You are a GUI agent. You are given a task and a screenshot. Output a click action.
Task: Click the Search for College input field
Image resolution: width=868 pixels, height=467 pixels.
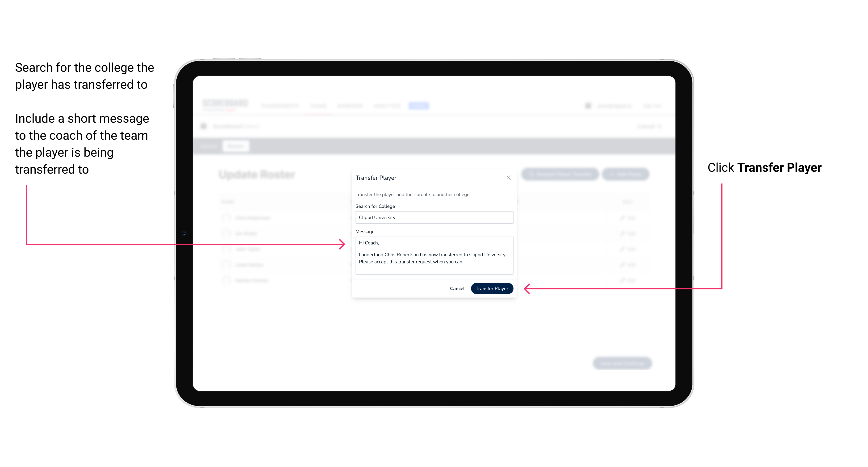point(433,217)
